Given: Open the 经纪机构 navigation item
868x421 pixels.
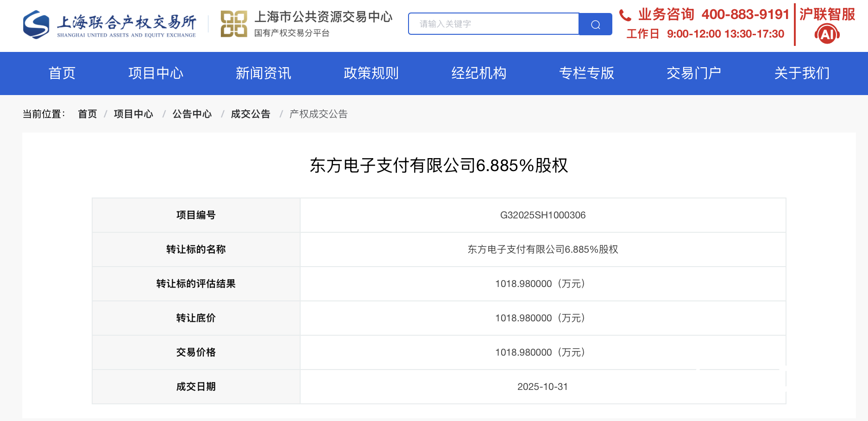Looking at the screenshot, I should (479, 73).
